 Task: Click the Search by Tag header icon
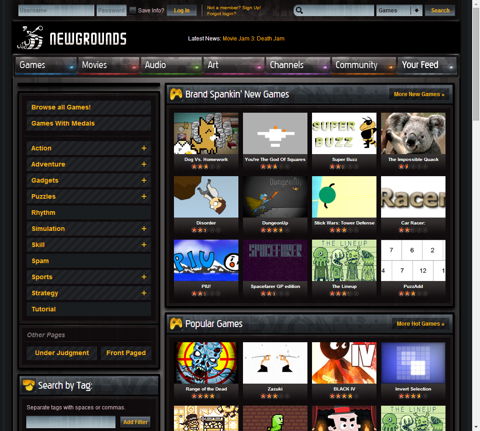[29, 386]
